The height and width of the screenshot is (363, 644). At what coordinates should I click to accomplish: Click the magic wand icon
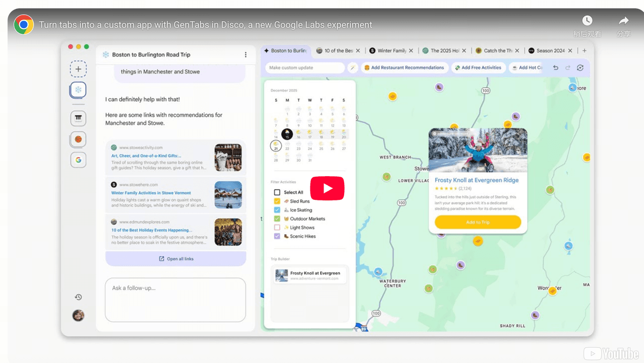click(353, 67)
